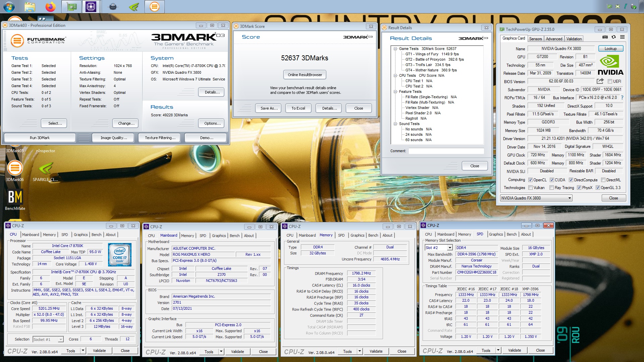Screen dimensions: 644x362
Task: Toggle the OpenGL 3.3 checkbox
Action: [598, 188]
